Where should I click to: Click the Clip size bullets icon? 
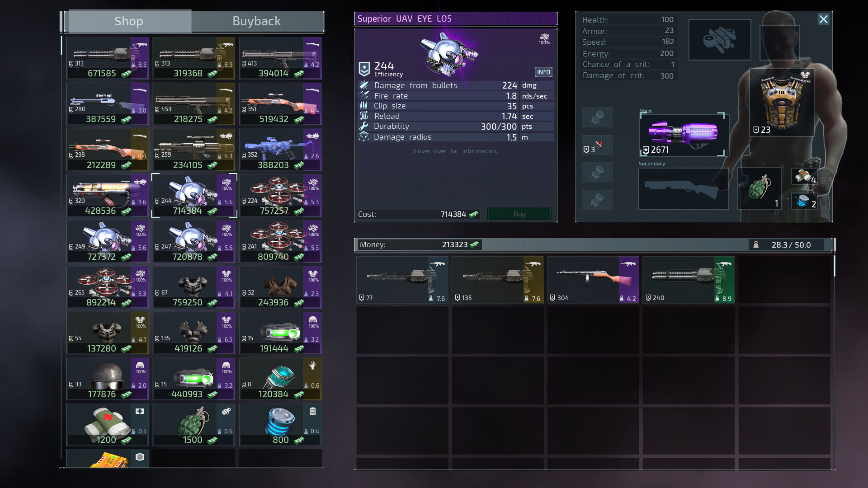point(363,105)
